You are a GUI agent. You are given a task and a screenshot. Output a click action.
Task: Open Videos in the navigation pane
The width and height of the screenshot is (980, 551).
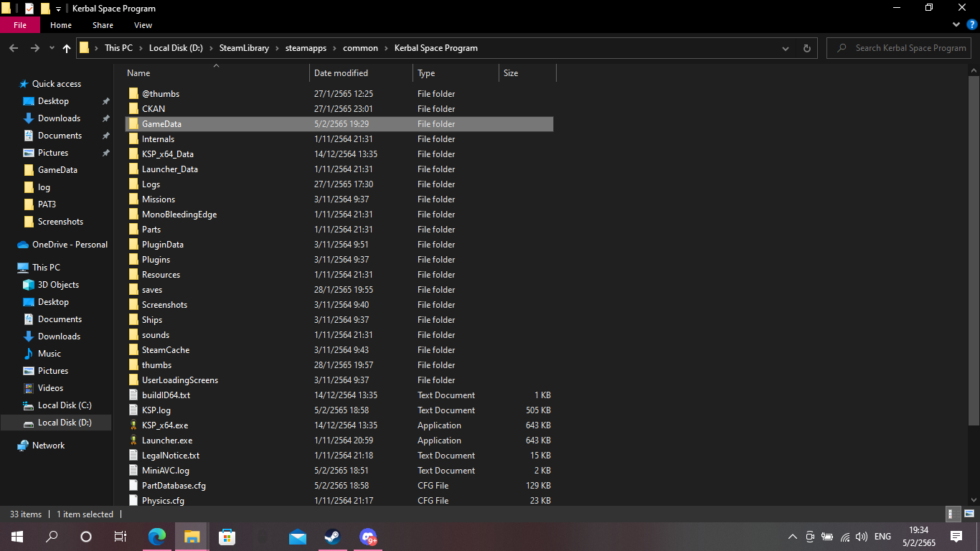click(x=50, y=388)
